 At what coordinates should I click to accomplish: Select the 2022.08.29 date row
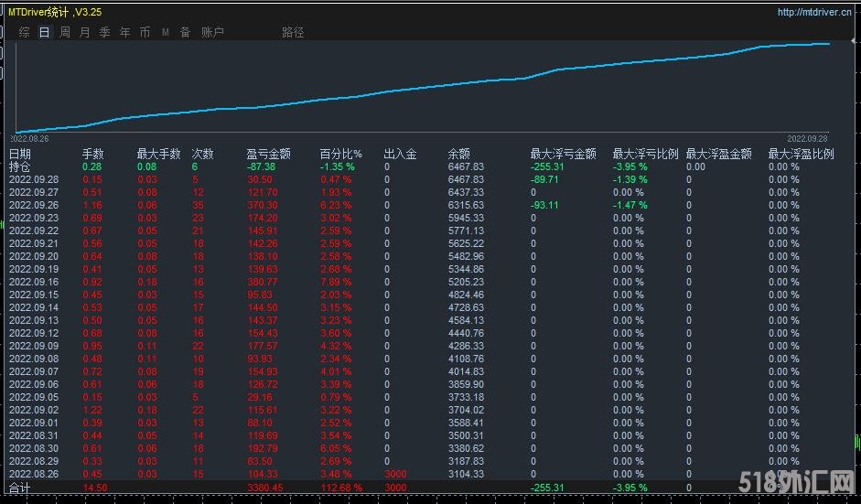tap(34, 461)
